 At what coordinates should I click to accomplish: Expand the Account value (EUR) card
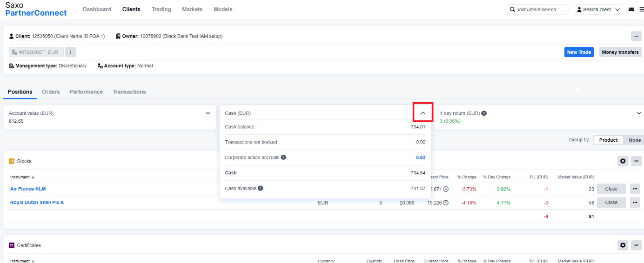(x=208, y=113)
